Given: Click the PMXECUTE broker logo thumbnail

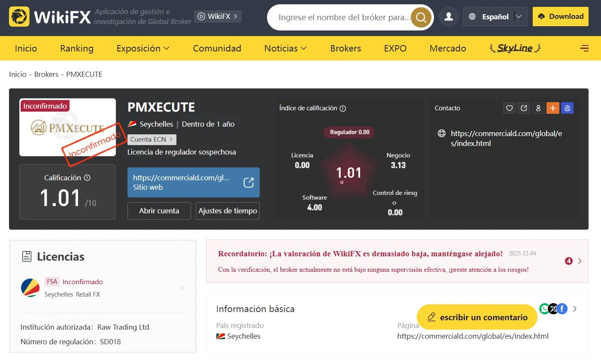Looking at the screenshot, I should [x=68, y=127].
